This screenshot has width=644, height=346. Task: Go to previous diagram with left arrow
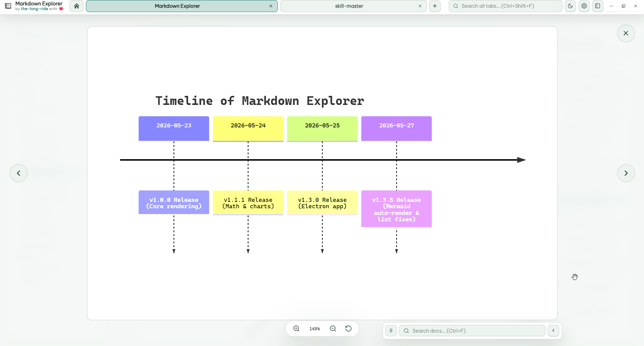pyautogui.click(x=18, y=173)
